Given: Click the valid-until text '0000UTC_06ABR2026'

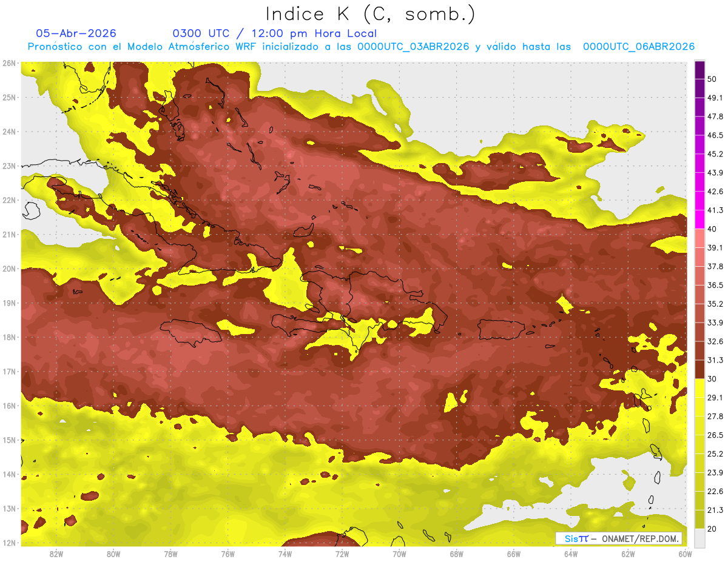Looking at the screenshot, I should point(639,47).
